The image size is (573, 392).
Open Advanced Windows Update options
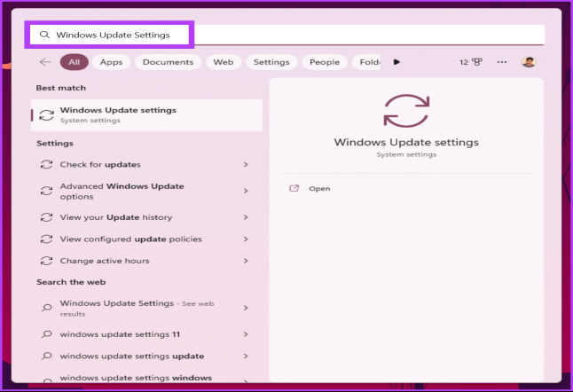coord(122,191)
